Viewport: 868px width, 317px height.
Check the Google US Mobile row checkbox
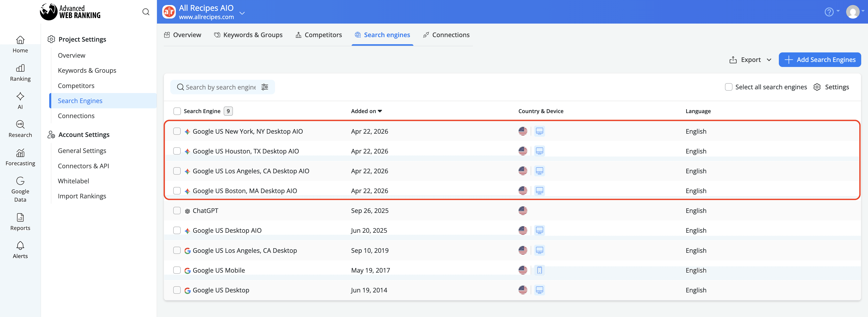pos(177,270)
